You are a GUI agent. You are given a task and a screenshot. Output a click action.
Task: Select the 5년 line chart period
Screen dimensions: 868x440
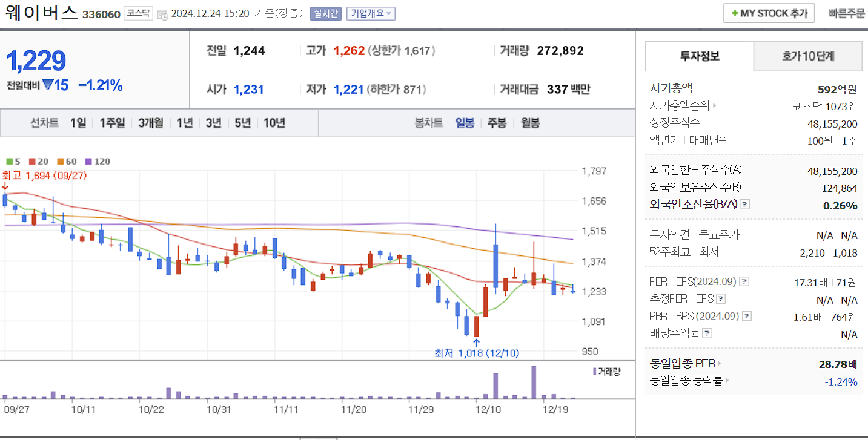[x=243, y=123]
